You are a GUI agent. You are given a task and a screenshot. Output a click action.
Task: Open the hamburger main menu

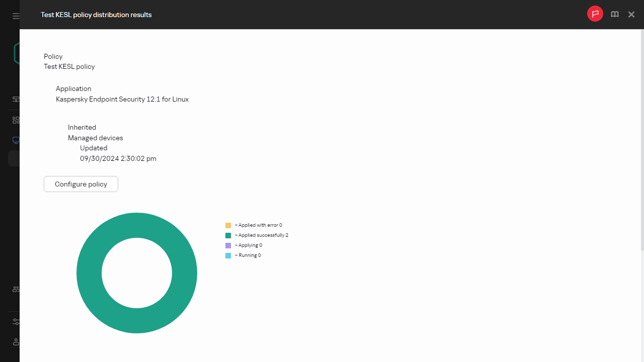tap(16, 16)
